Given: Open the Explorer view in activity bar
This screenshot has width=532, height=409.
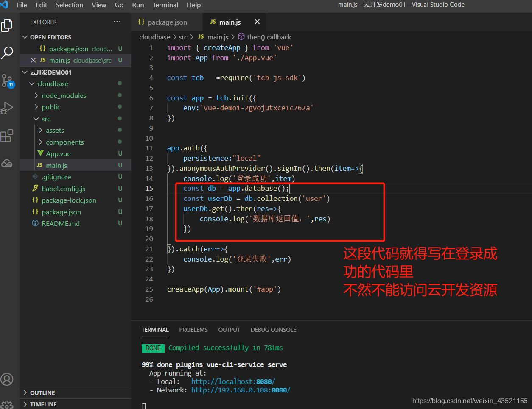Looking at the screenshot, I should (7, 25).
